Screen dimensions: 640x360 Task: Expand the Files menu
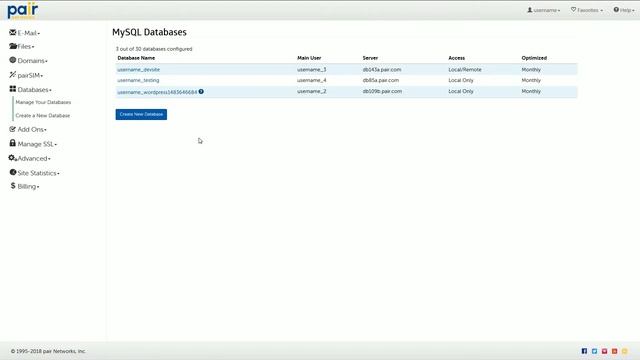(x=25, y=47)
